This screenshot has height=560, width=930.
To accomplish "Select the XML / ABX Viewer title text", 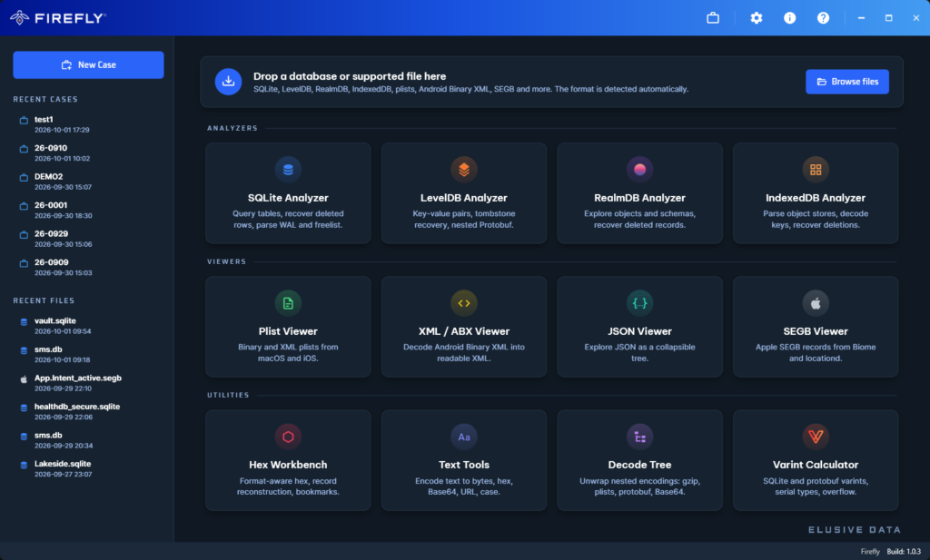I will [464, 331].
